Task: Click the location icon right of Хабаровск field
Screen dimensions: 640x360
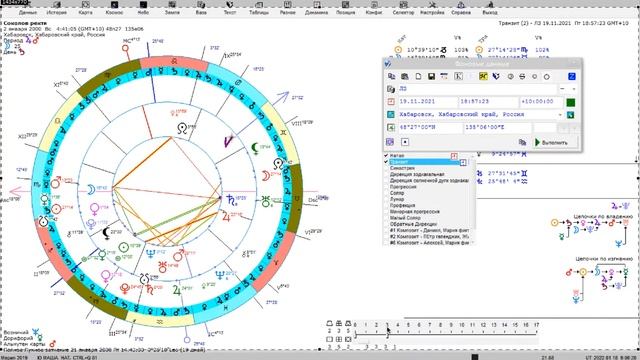Action: pos(571,115)
